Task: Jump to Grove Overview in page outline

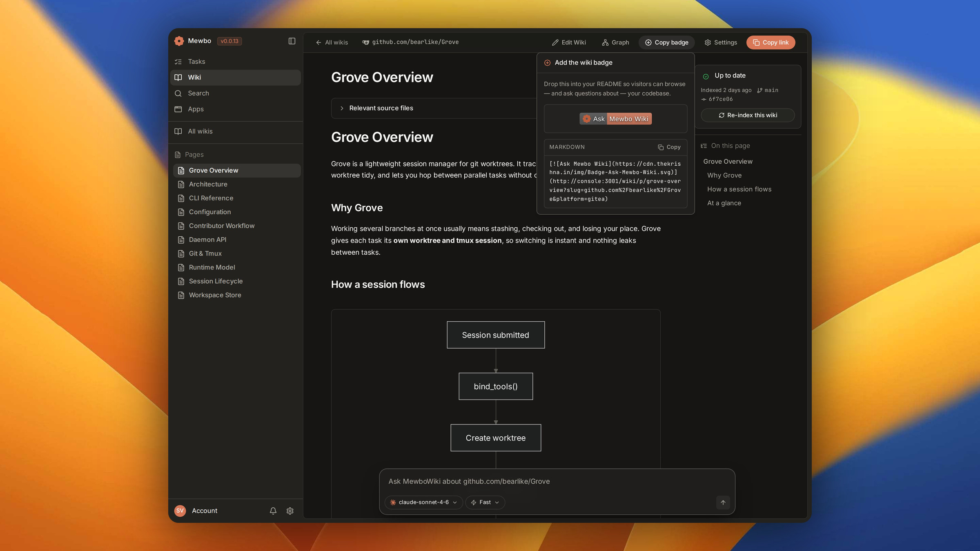Action: [728, 162]
